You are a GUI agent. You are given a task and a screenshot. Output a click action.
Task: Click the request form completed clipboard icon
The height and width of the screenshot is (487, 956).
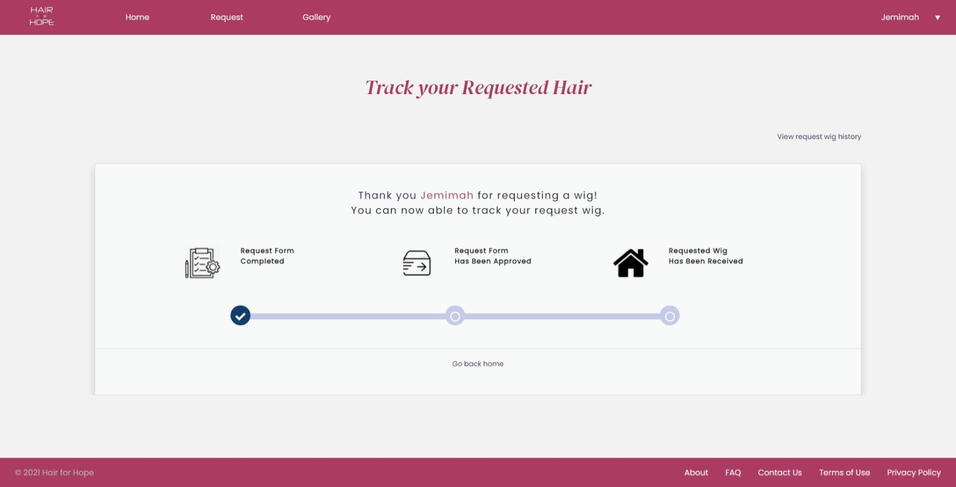[x=202, y=263]
